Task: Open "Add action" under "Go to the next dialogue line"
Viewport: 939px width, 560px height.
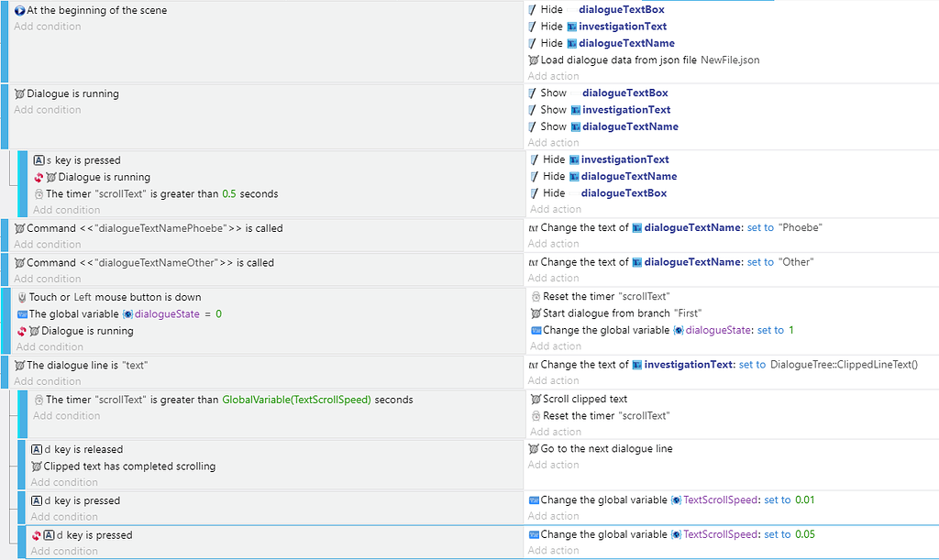Action: pos(552,465)
